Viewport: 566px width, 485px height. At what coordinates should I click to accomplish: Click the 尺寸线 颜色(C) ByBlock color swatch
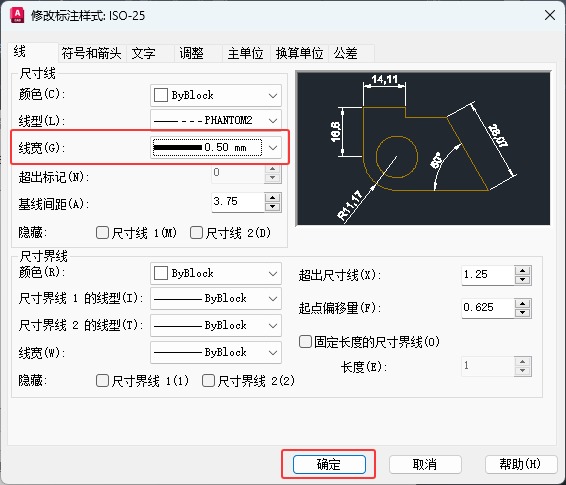point(161,95)
